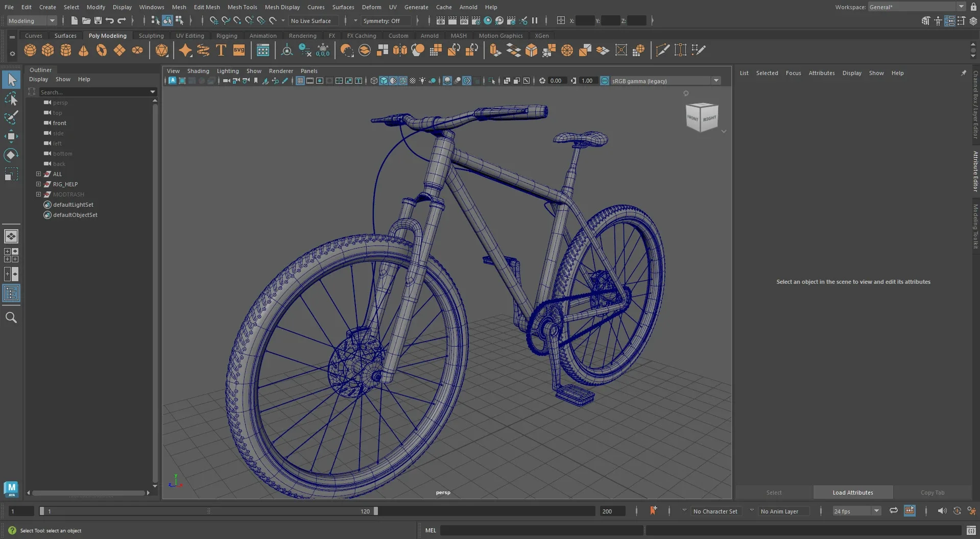980x539 pixels.
Task: Create a polygon disc from the shelf
Action: [137, 50]
